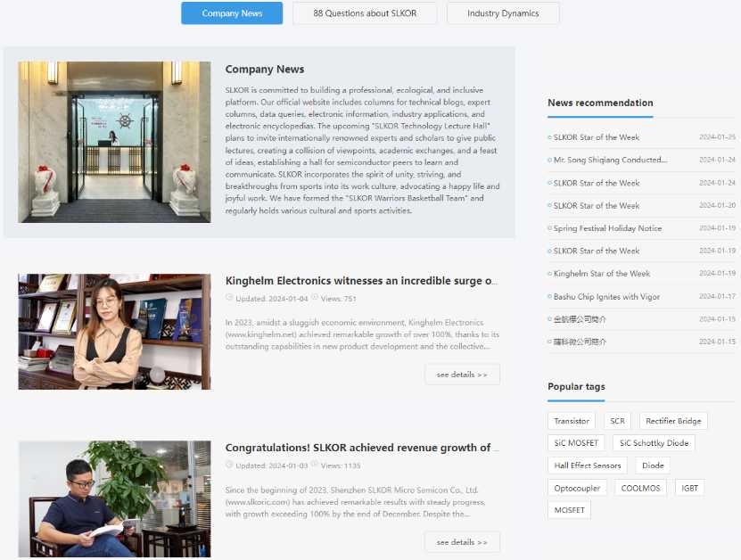The width and height of the screenshot is (741, 560).
Task: Open the 88 Questions about SLKOR tab
Action: click(x=365, y=13)
